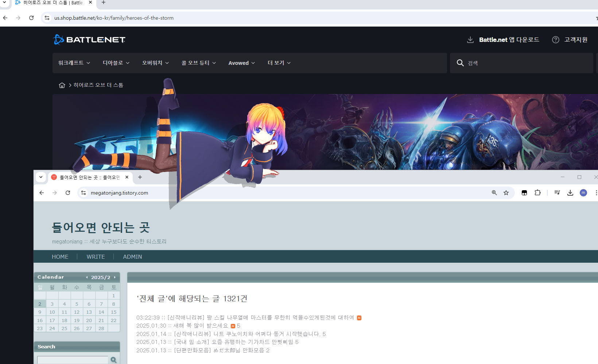Expand the 오버워치 menu

(155, 63)
